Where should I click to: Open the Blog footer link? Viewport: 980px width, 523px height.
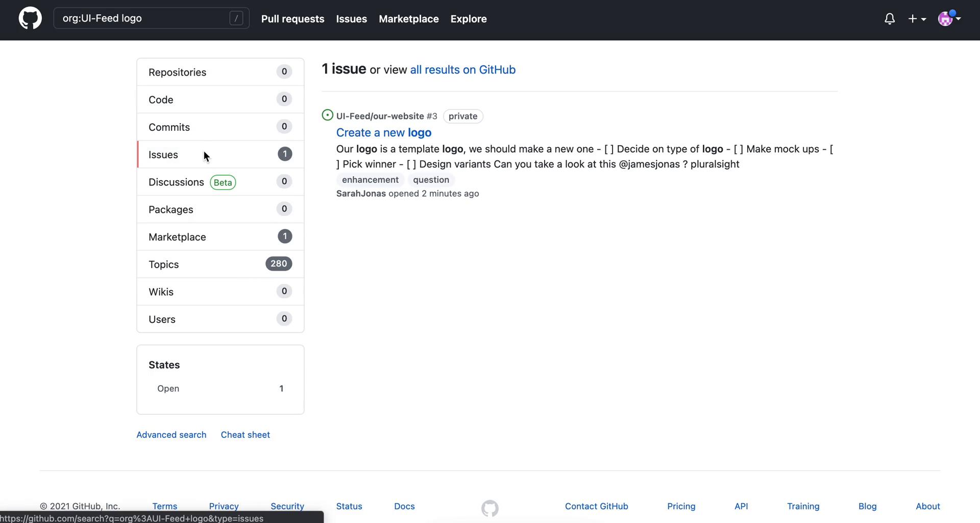[x=868, y=506]
